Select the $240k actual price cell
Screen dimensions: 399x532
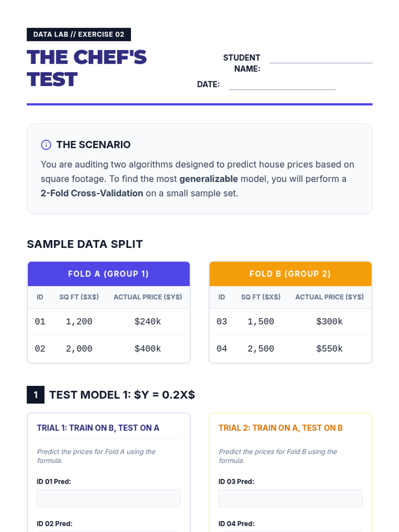(x=148, y=322)
